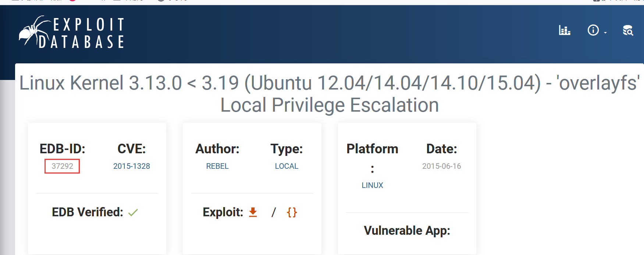
Task: Click the Type label
Action: [x=287, y=149]
